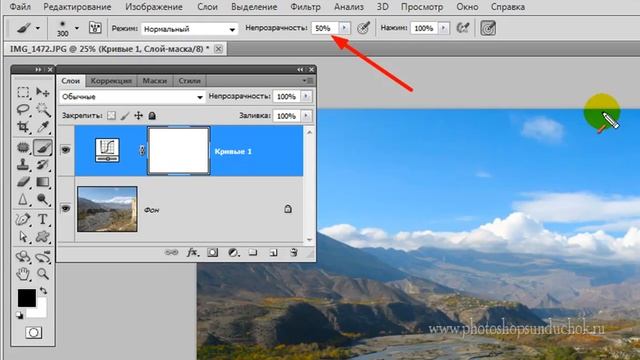The width and height of the screenshot is (640, 360).
Task: Select the Brush tool in toolbox
Action: (x=42, y=147)
